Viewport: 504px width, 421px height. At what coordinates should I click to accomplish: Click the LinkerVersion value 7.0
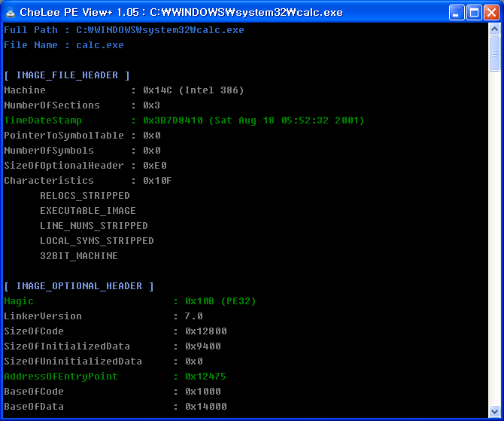(x=194, y=316)
